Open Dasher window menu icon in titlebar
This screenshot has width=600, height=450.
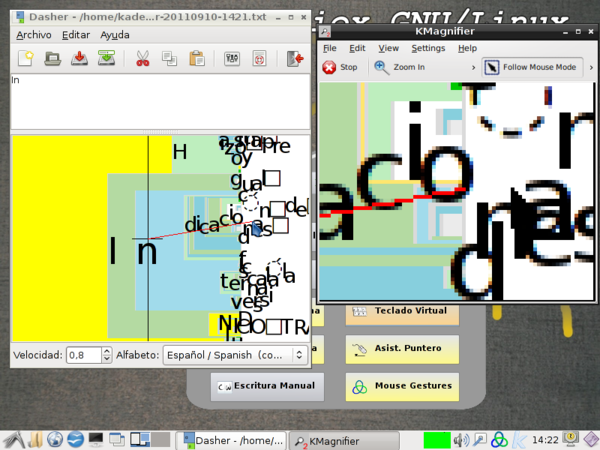coord(19,17)
